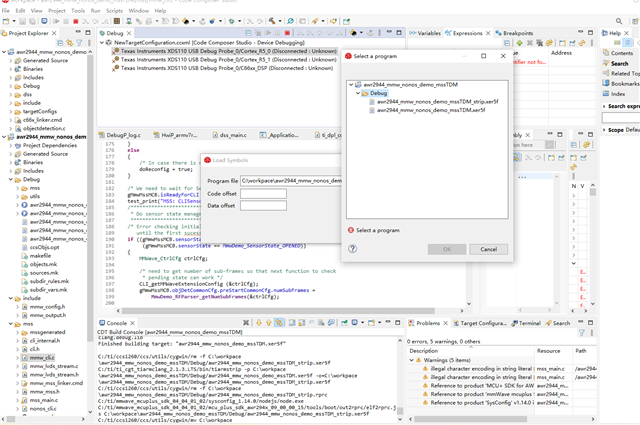Add new expression with the green plus icon
640x425 pixels.
click(x=519, y=42)
